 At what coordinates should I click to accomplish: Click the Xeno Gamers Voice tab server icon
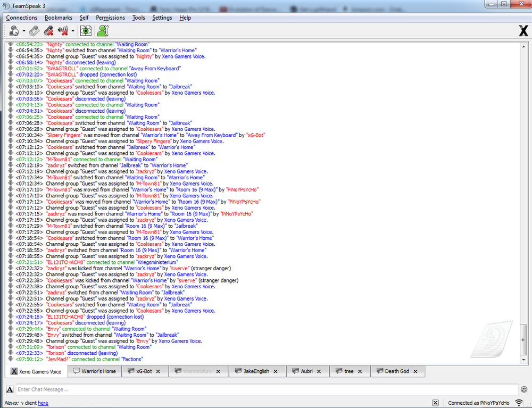[14, 371]
